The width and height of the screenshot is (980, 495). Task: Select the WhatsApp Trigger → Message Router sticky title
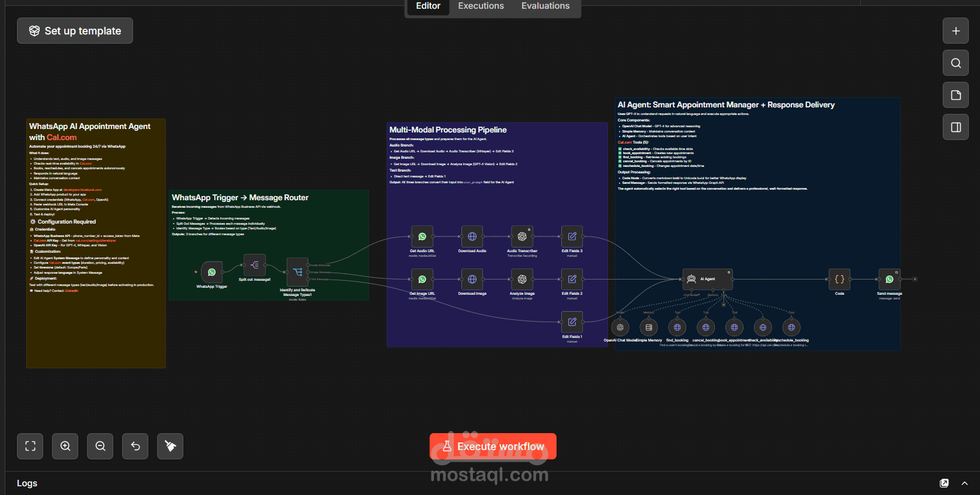pos(240,198)
